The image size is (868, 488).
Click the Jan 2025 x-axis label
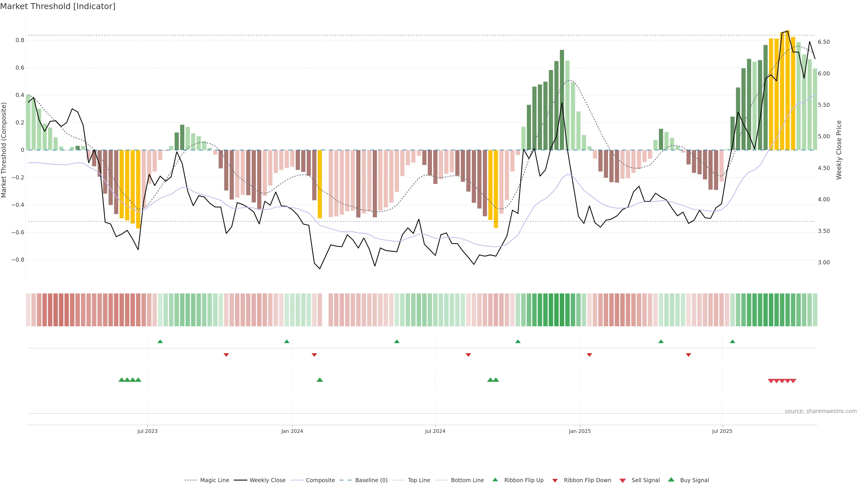tap(580, 431)
